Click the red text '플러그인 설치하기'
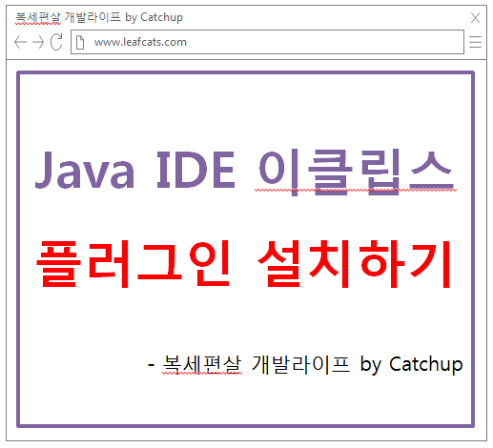The image size is (493, 448). (x=244, y=264)
